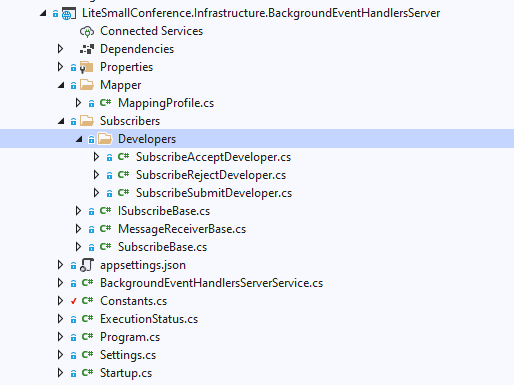Select the LiteSmallConference.Infrastructure.BackgroundEventHandlersServer project label

tap(261, 13)
